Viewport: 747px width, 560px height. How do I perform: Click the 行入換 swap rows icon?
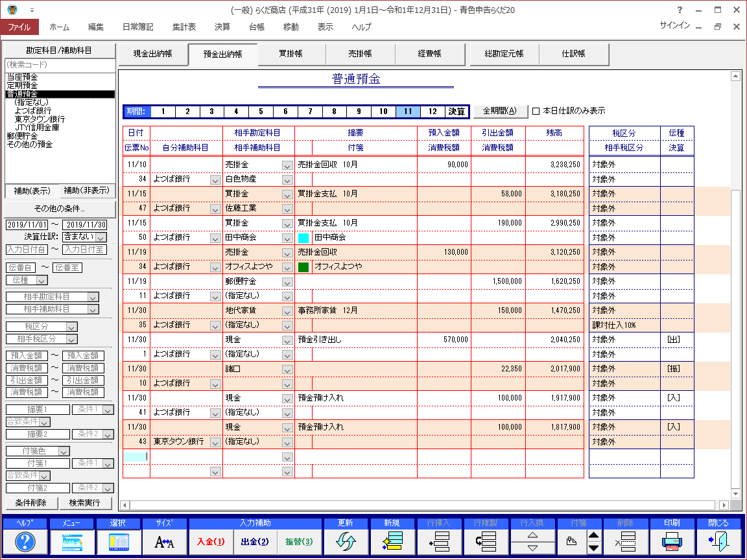point(532,542)
